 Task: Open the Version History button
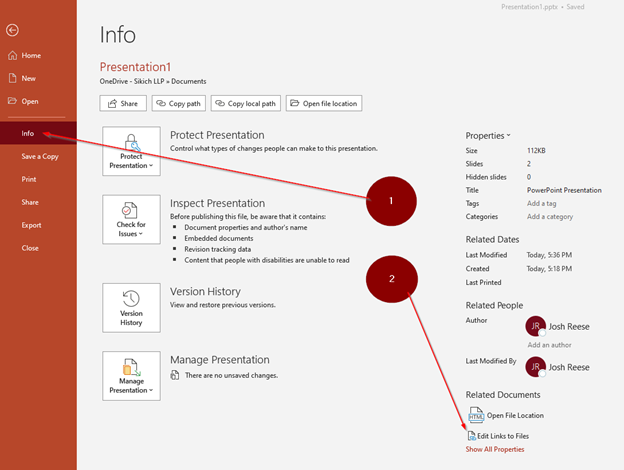[131, 307]
